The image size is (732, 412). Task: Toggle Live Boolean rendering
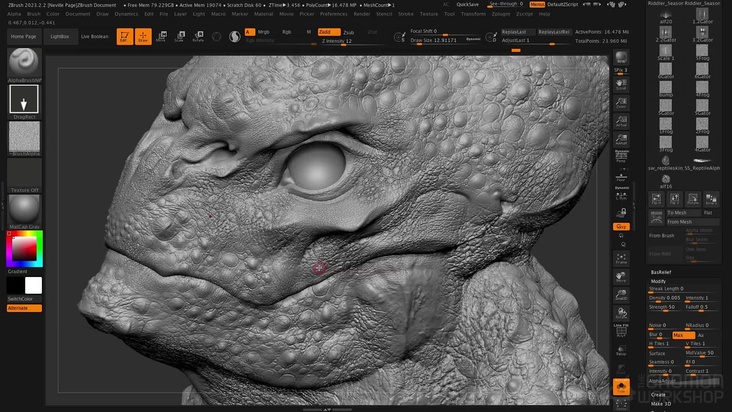[94, 36]
